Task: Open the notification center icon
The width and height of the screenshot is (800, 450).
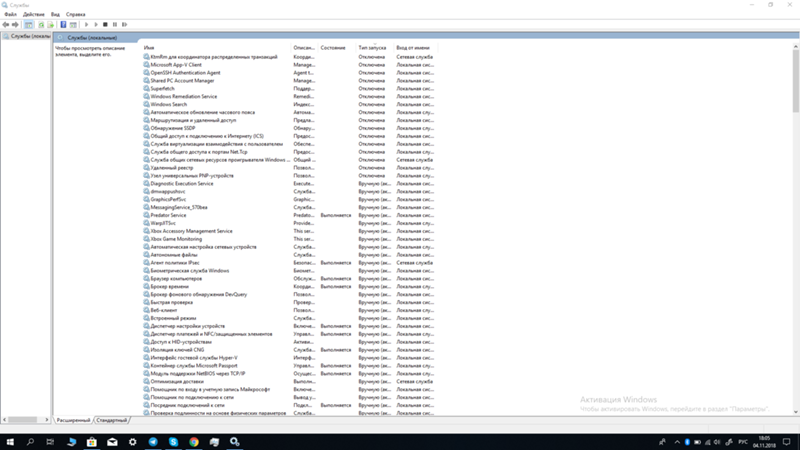Action: coord(787,442)
